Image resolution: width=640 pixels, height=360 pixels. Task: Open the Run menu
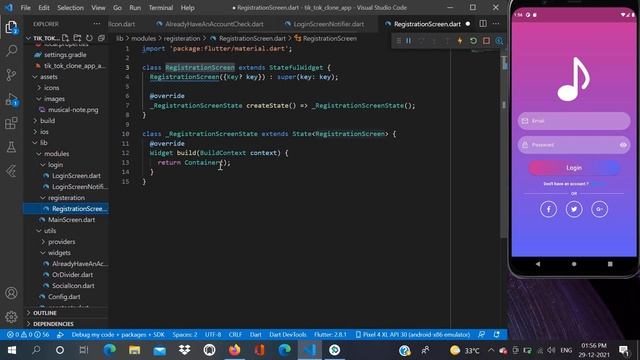[x=135, y=8]
